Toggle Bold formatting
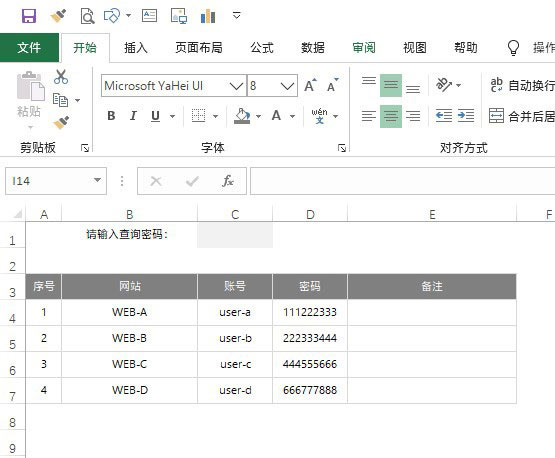 point(111,116)
